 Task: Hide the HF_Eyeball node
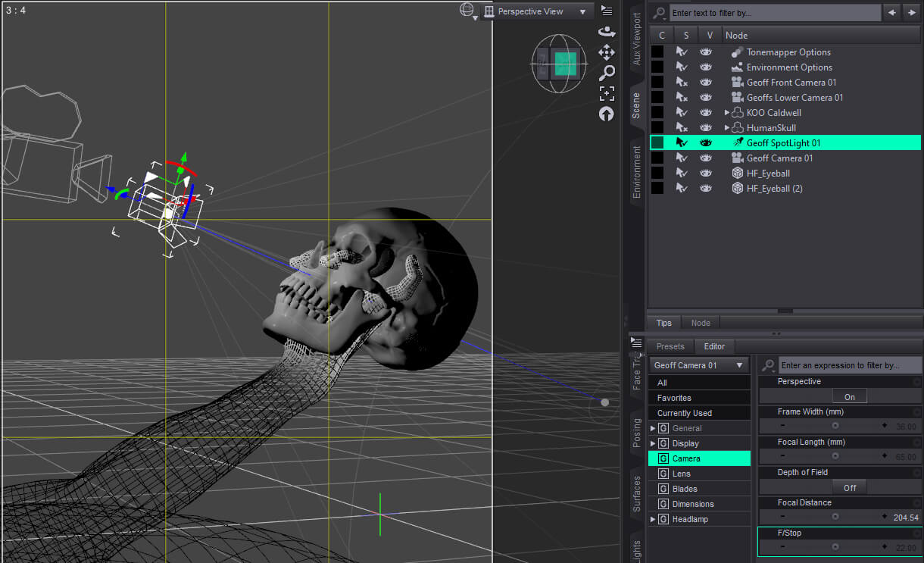(706, 173)
